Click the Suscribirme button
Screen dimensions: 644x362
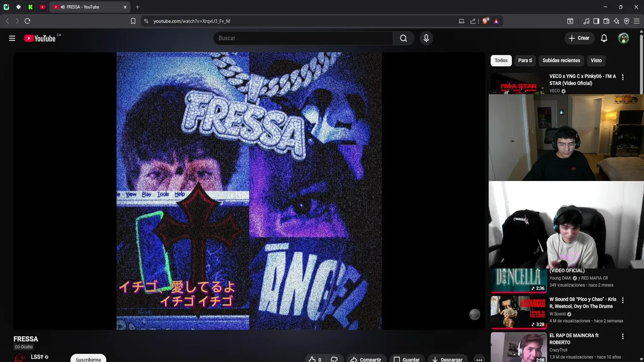pos(88,359)
